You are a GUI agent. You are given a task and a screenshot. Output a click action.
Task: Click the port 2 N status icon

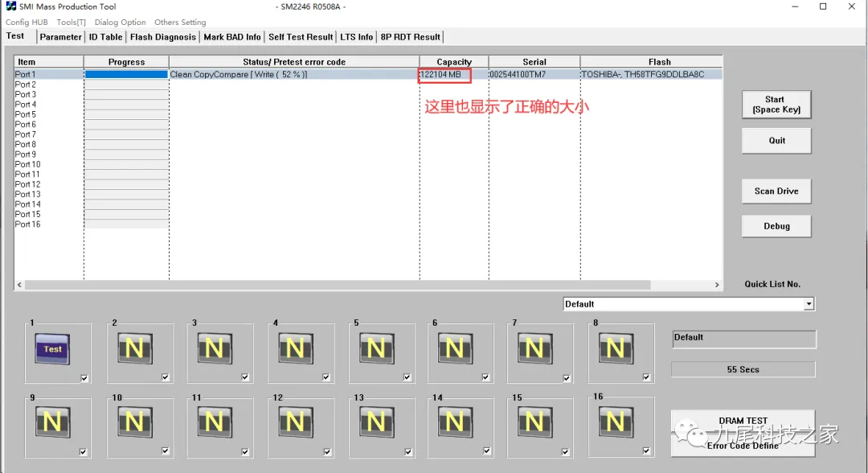point(134,348)
